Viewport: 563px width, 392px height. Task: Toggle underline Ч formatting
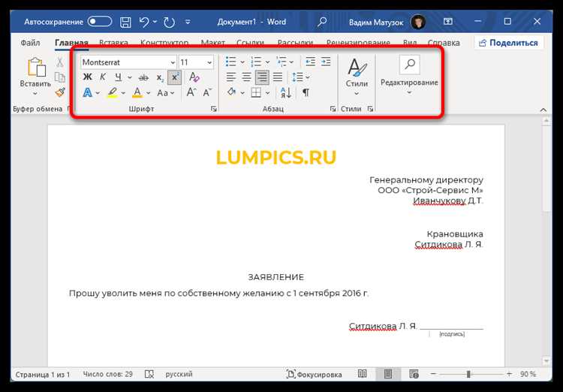[118, 77]
